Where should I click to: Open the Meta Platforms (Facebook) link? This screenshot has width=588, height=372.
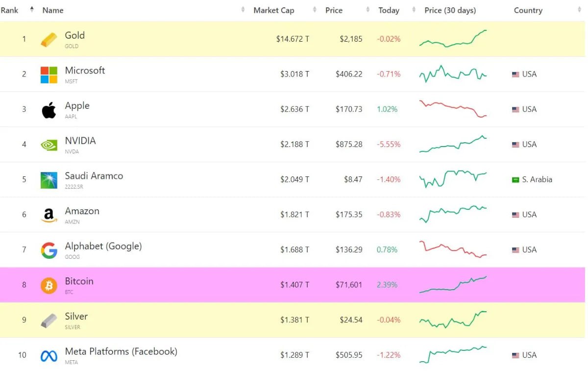click(x=121, y=351)
